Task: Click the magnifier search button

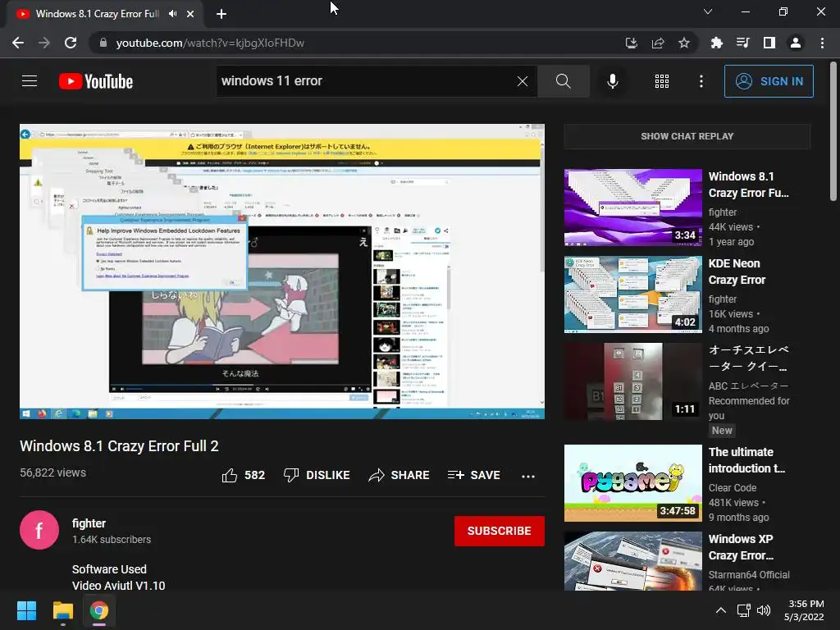Action: click(x=563, y=81)
